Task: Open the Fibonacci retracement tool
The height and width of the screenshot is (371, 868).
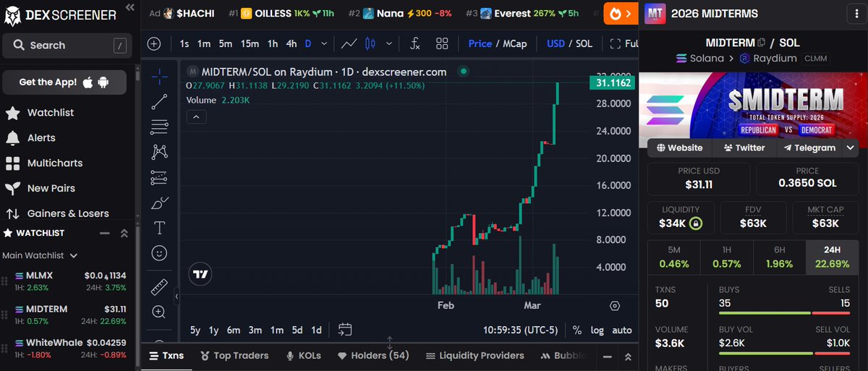Action: click(159, 127)
